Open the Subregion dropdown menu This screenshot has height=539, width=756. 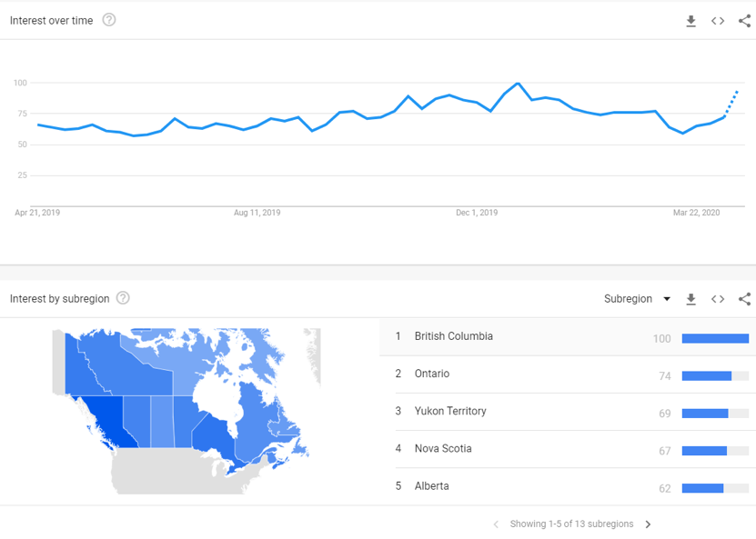(638, 299)
